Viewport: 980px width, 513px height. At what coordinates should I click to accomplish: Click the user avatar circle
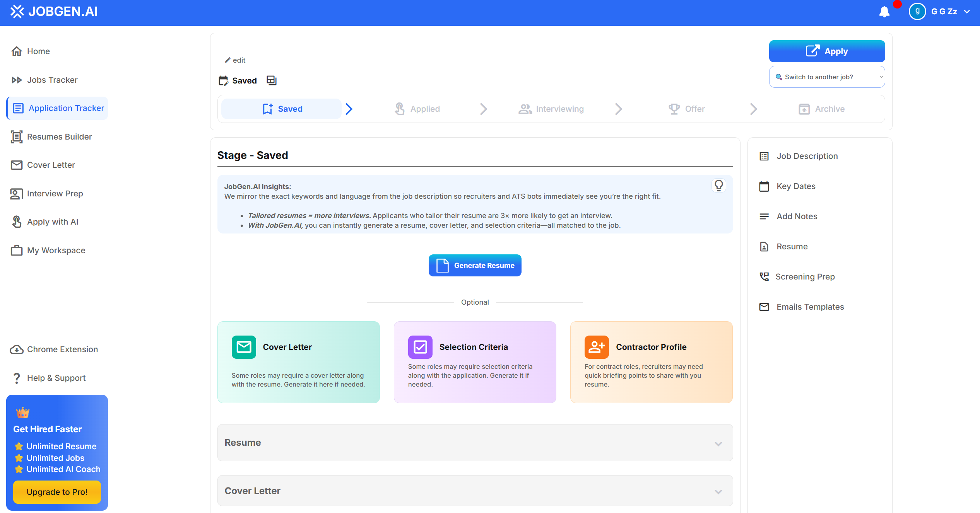pyautogui.click(x=917, y=12)
